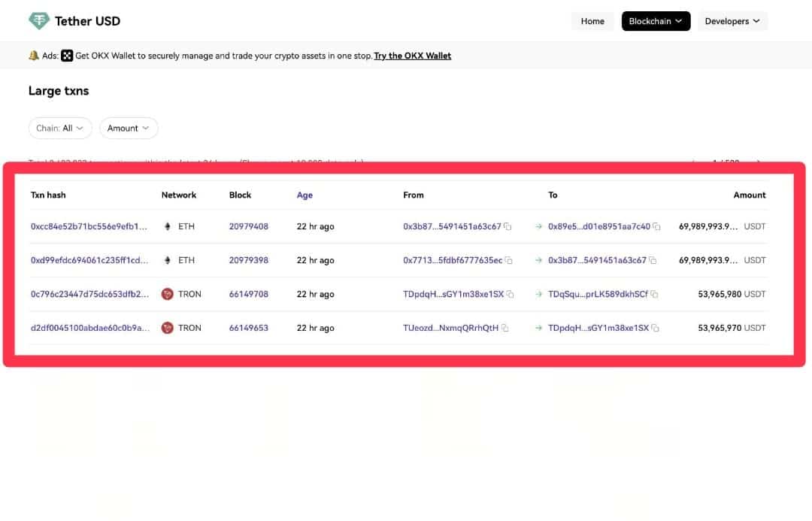Click the Block column header
Image resolution: width=812 pixels, height=521 pixels.
click(x=241, y=195)
